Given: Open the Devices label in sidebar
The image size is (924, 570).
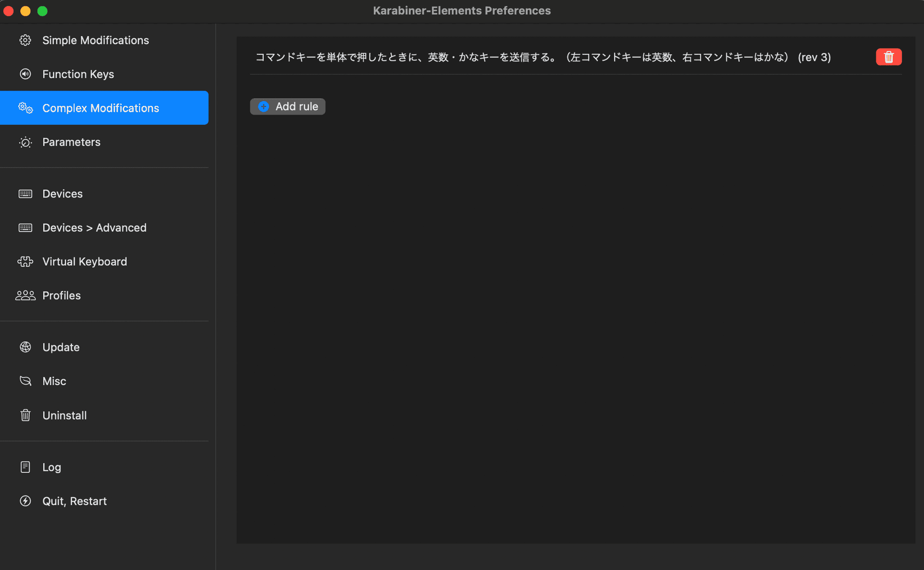Looking at the screenshot, I should 63,194.
